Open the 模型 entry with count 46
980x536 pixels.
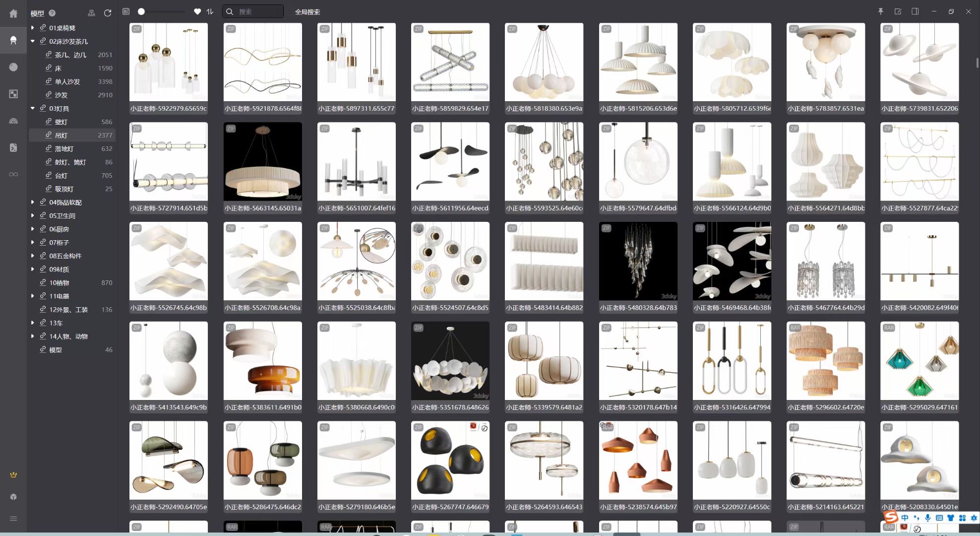coord(72,349)
